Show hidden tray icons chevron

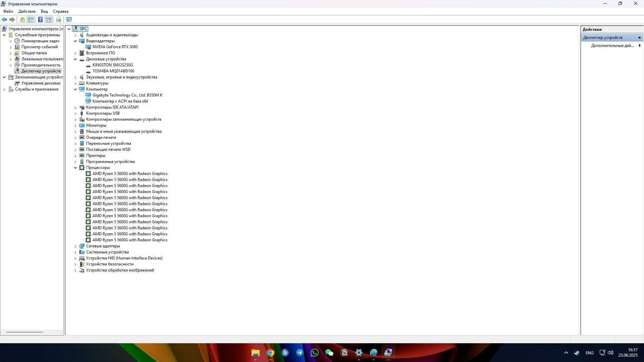pyautogui.click(x=566, y=353)
